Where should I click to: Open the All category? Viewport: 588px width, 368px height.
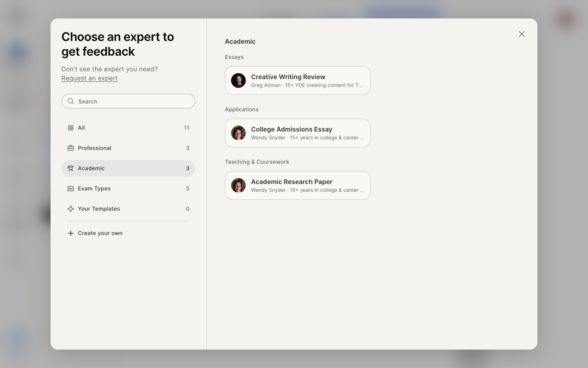pos(128,128)
